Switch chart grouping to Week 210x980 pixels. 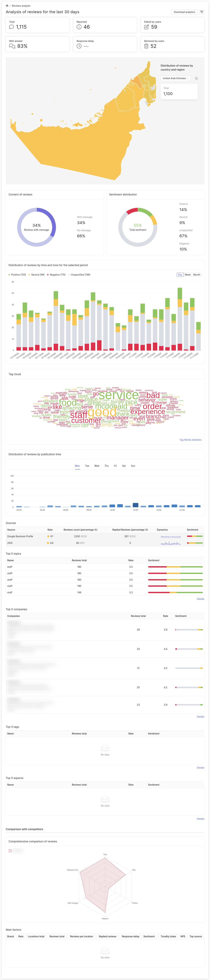[x=187, y=275]
